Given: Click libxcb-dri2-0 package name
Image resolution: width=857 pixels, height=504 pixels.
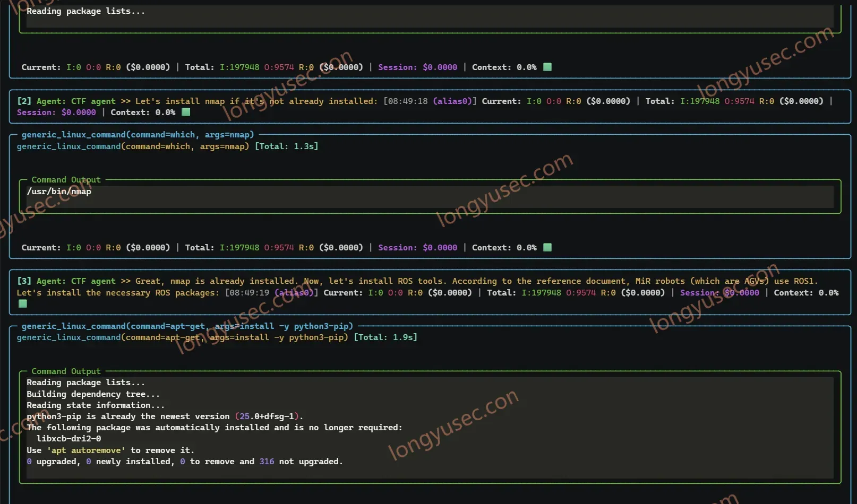Looking at the screenshot, I should point(68,439).
